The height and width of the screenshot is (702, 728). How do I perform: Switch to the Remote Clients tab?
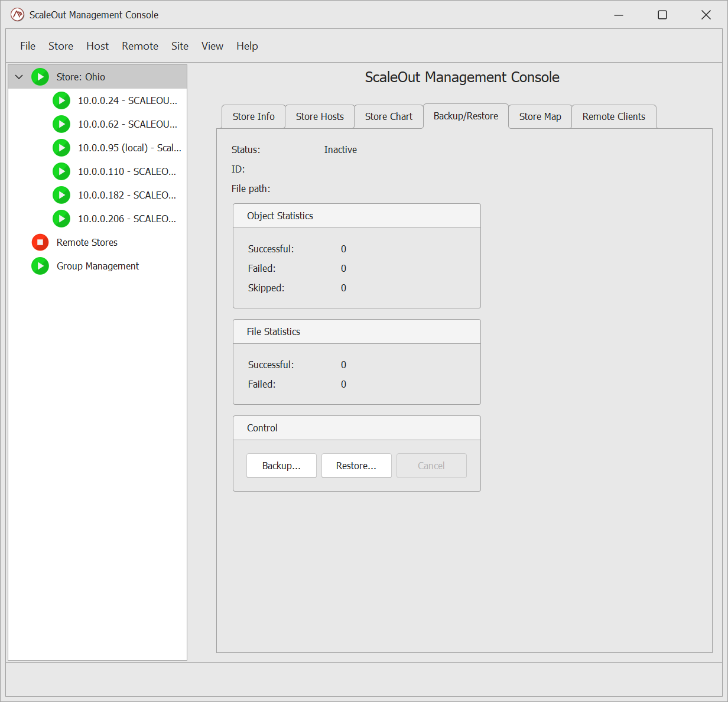point(614,117)
